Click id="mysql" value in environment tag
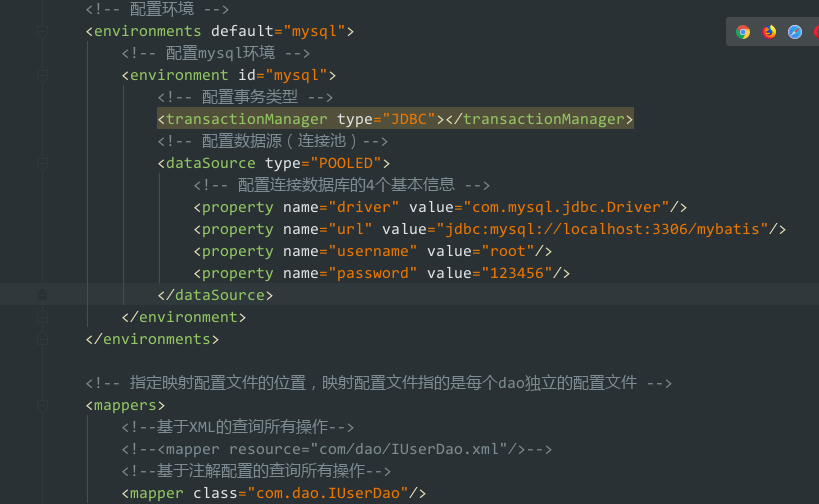 point(296,75)
